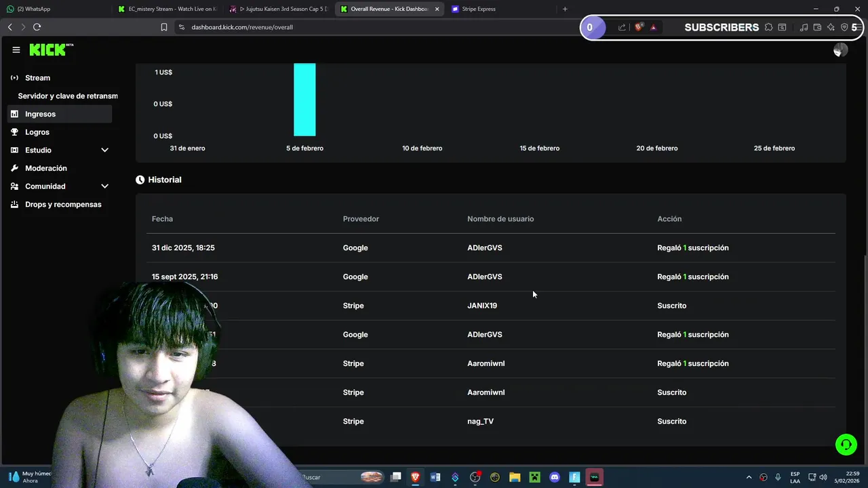This screenshot has width=868, height=488.
Task: Open Microsoft Word from taskbar
Action: coord(435,477)
